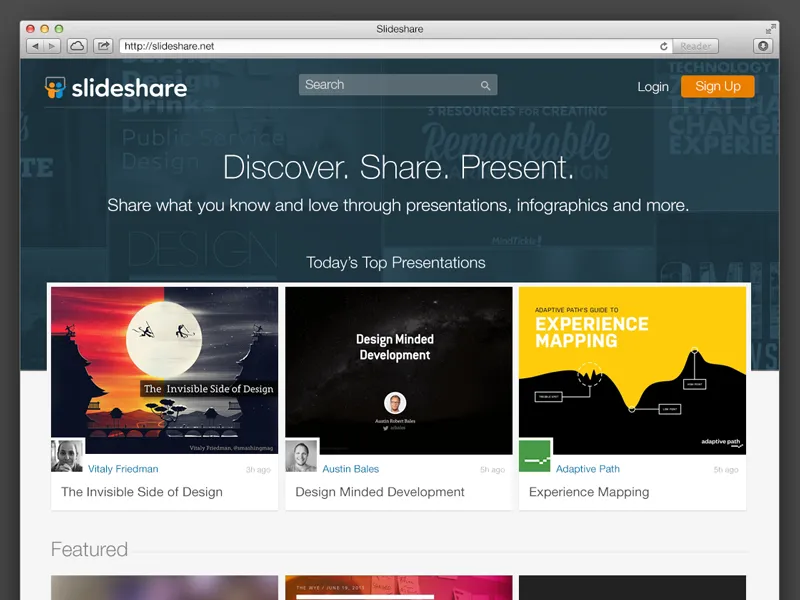This screenshot has width=800, height=600.
Task: Focus the Search input field
Action: point(398,85)
